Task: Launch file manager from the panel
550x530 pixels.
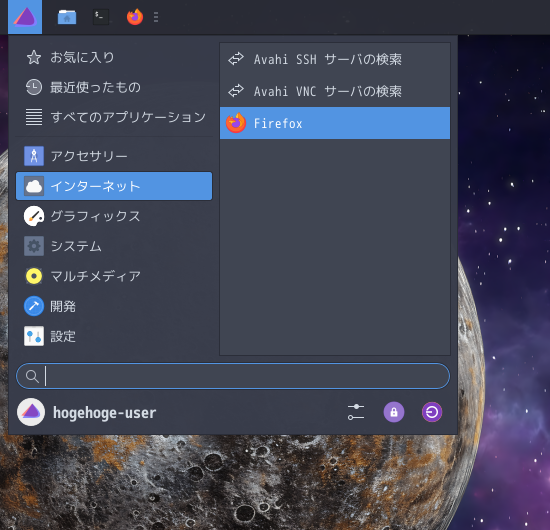Action: 67,17
